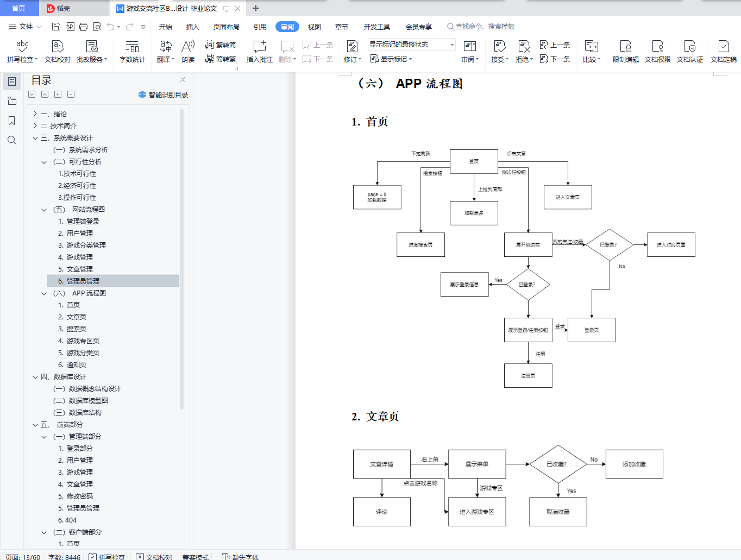Image resolution: width=741 pixels, height=560 pixels.
Task: Click the 文档定稿 finalize icon
Action: [x=724, y=52]
